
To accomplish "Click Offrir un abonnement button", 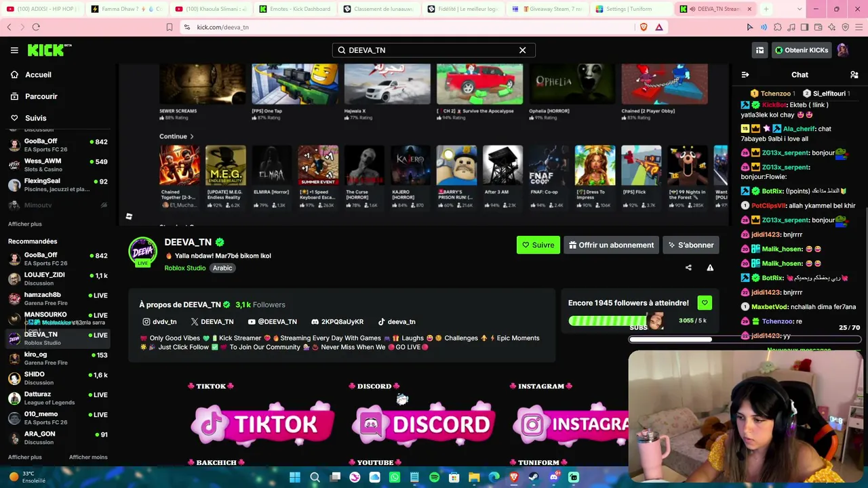I will [612, 245].
